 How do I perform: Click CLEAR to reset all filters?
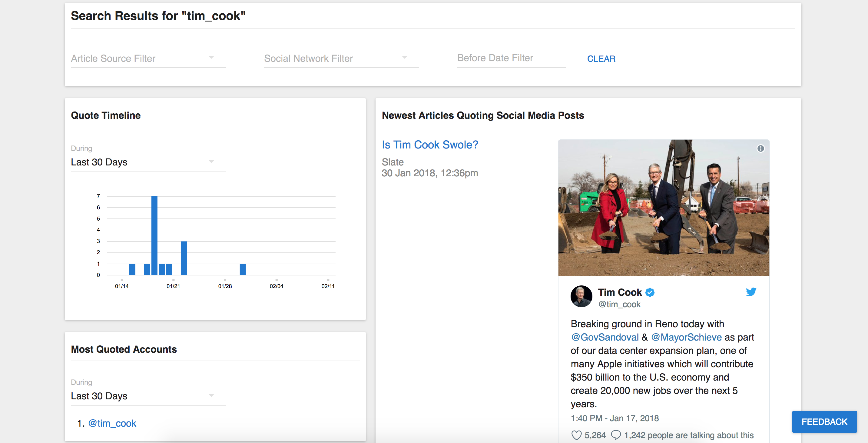point(601,59)
